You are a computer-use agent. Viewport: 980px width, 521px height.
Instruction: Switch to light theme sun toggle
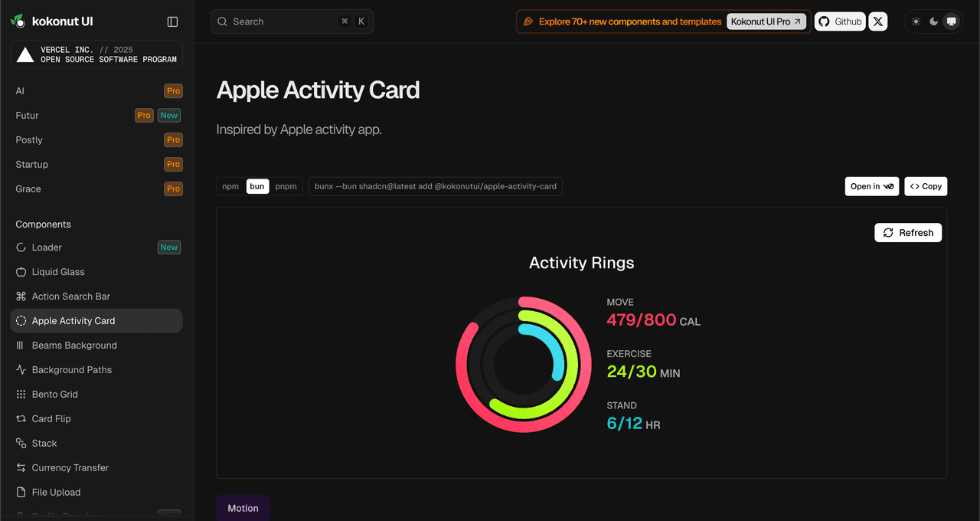click(916, 21)
